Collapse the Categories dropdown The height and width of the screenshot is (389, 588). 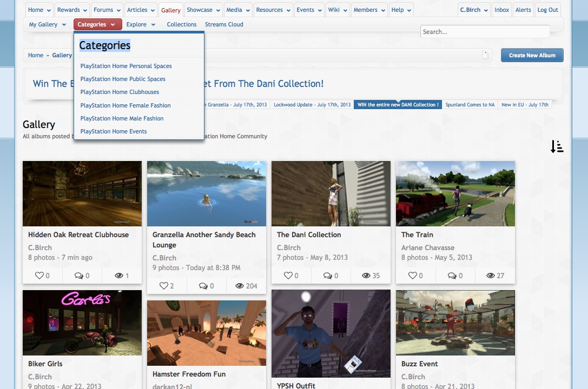97,24
